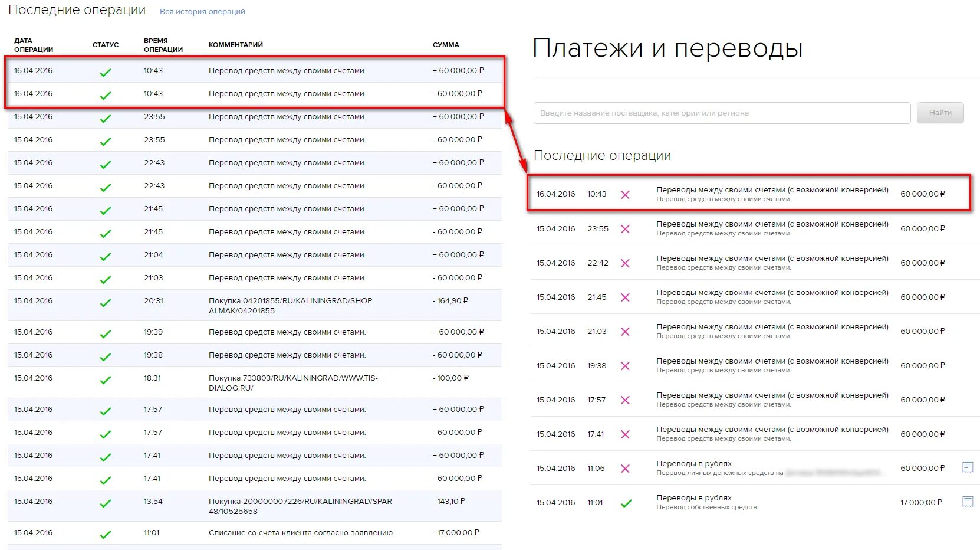Click checkmark for 16.04.2016 -60 000,00 ₽ row
980x550 pixels.
(x=106, y=96)
